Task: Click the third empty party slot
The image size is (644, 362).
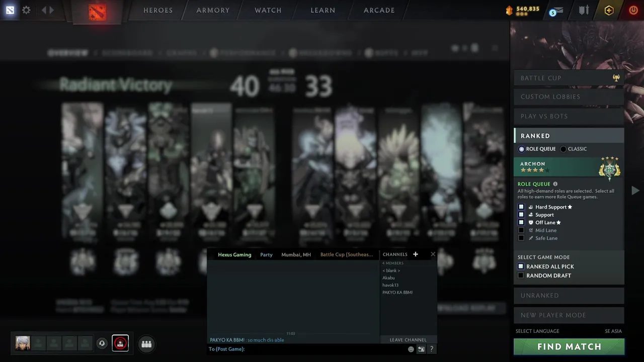Action: click(x=69, y=343)
